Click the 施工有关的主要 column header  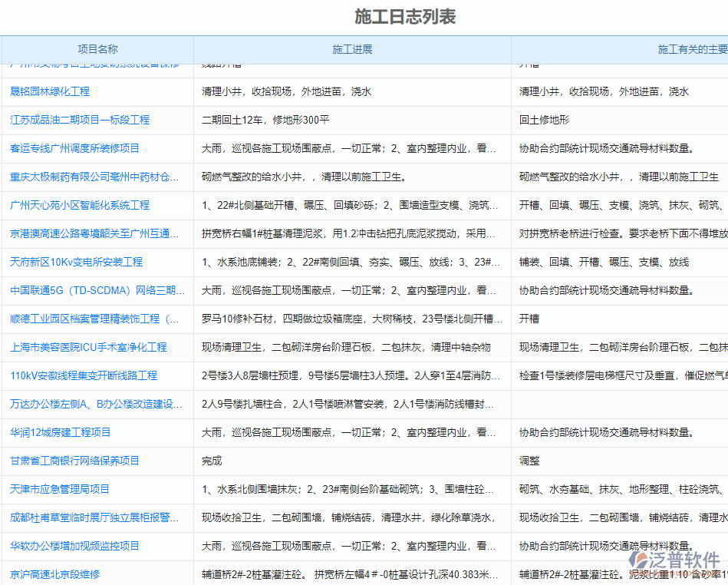click(687, 48)
